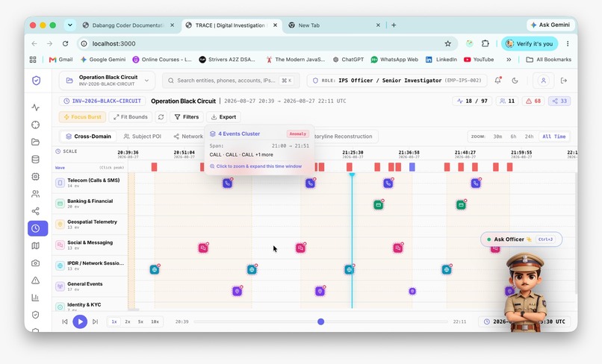Screen dimensions: 602x364
Task: Click the General Events lane icon
Action: [x=60, y=286]
